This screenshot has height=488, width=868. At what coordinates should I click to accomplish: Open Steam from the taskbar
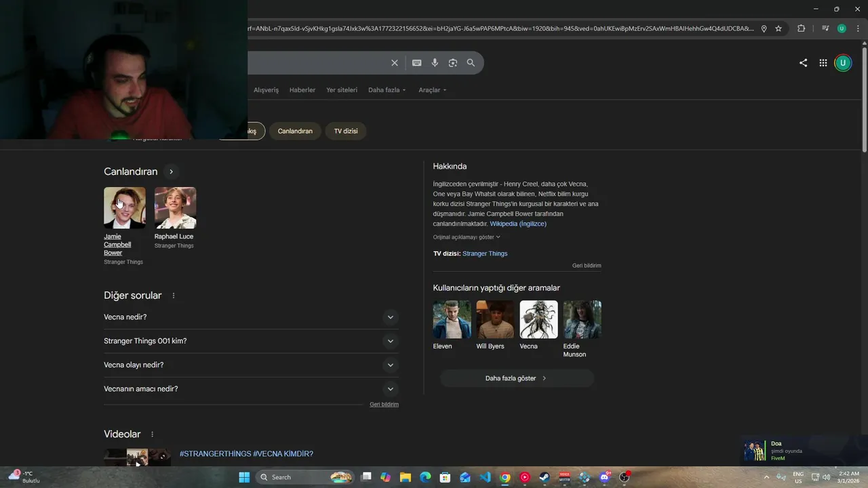point(545,477)
